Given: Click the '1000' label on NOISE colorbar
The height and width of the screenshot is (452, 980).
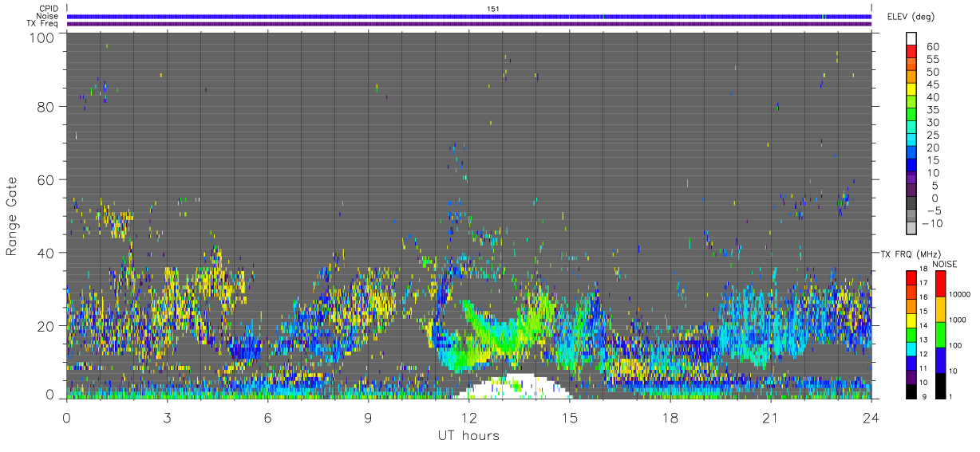Looking at the screenshot, I should tap(959, 321).
